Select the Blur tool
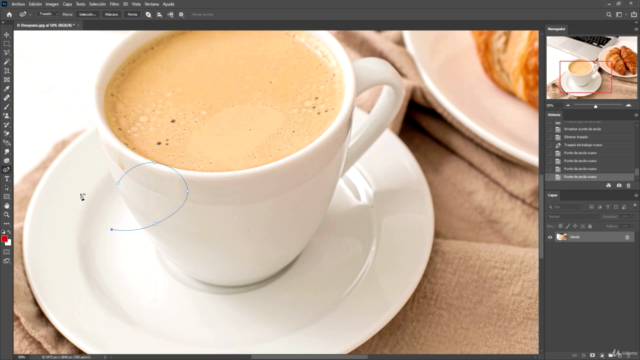Screen dimensions: 640x360 [x=7, y=151]
